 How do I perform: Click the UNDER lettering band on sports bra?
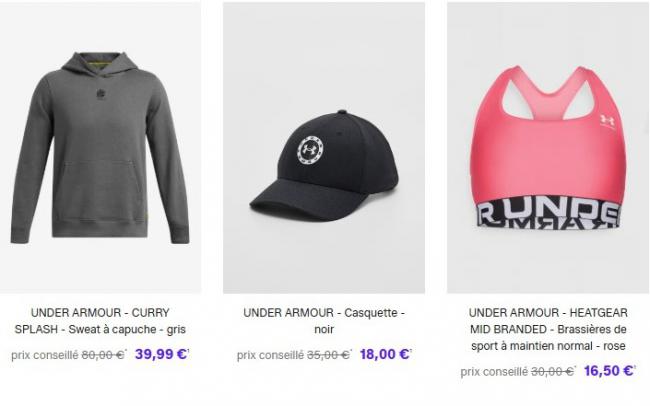point(549,214)
